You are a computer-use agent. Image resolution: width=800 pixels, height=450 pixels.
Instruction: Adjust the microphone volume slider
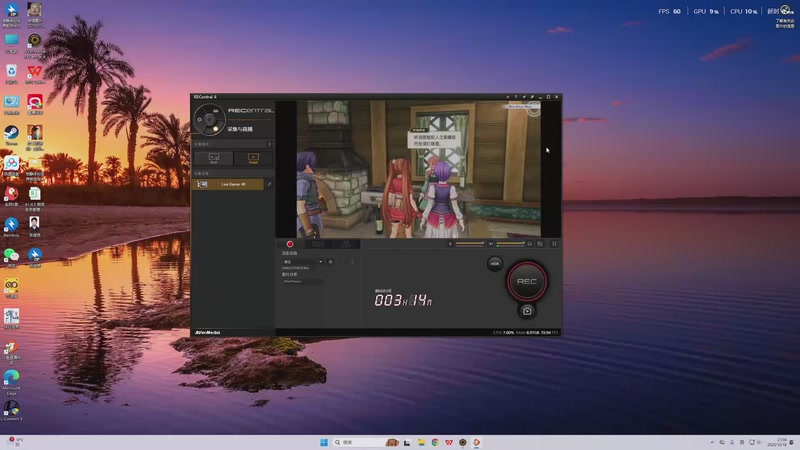click(x=470, y=244)
